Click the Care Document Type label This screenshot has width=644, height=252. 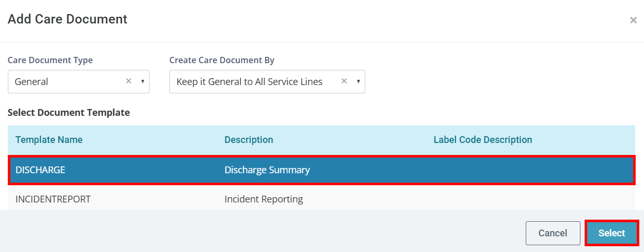[x=50, y=60]
